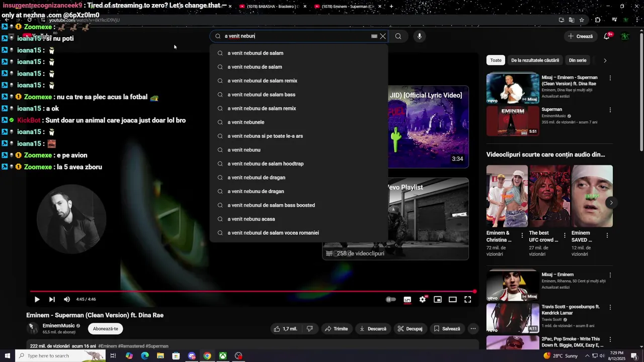Screen dimensions: 644x362
Task: Choose suggestion 'a venit nebuna si pe toate le-a ars'
Action: pyautogui.click(x=299, y=136)
